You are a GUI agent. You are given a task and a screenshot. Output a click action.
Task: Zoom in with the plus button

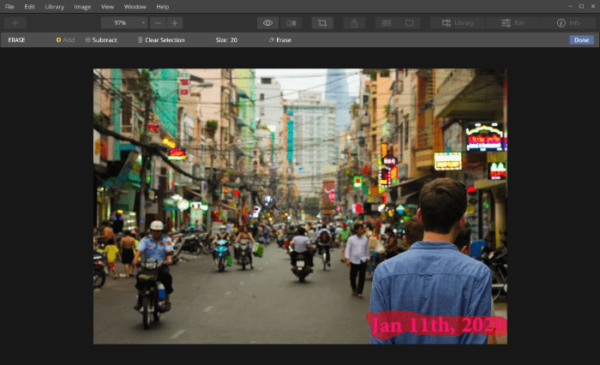point(175,23)
